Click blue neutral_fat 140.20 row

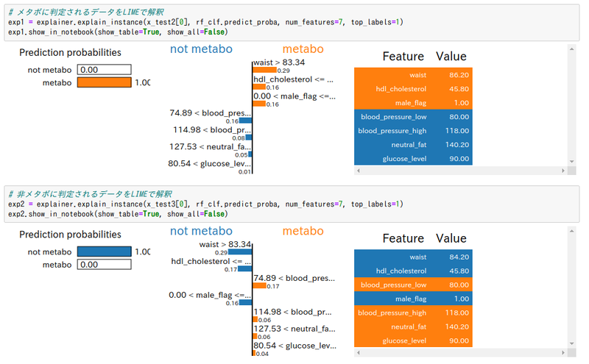point(413,144)
